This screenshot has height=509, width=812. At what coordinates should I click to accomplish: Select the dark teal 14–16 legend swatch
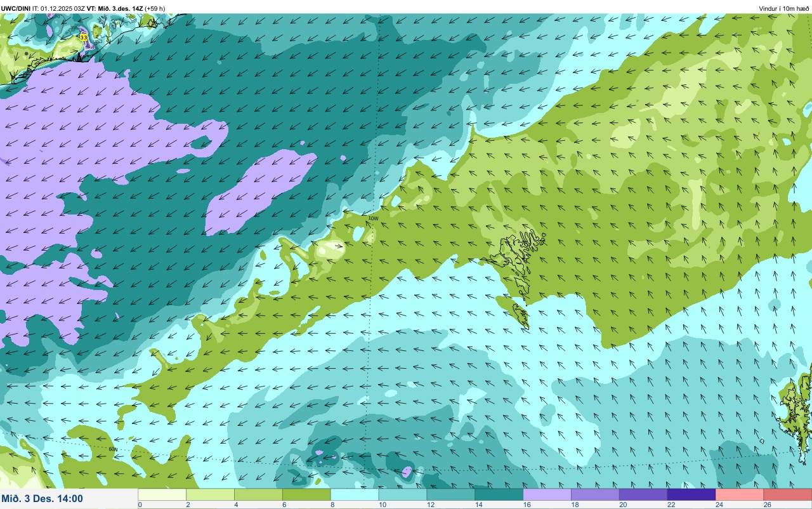tap(499, 494)
